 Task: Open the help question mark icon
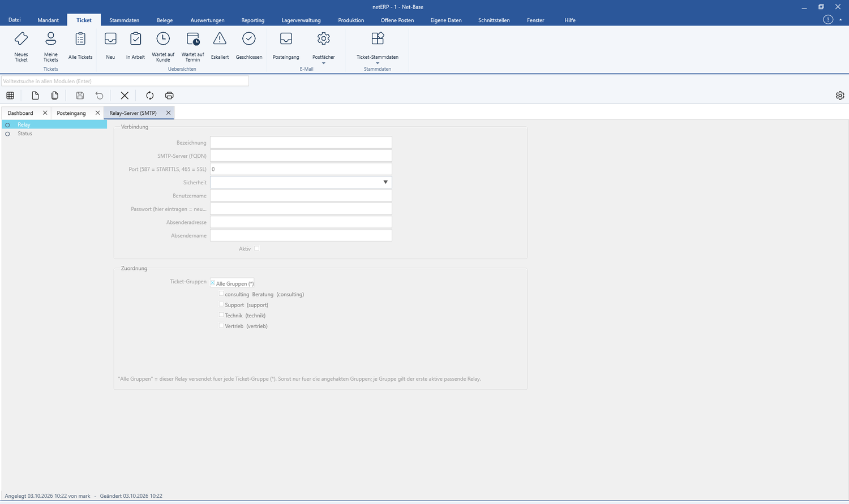tap(828, 20)
